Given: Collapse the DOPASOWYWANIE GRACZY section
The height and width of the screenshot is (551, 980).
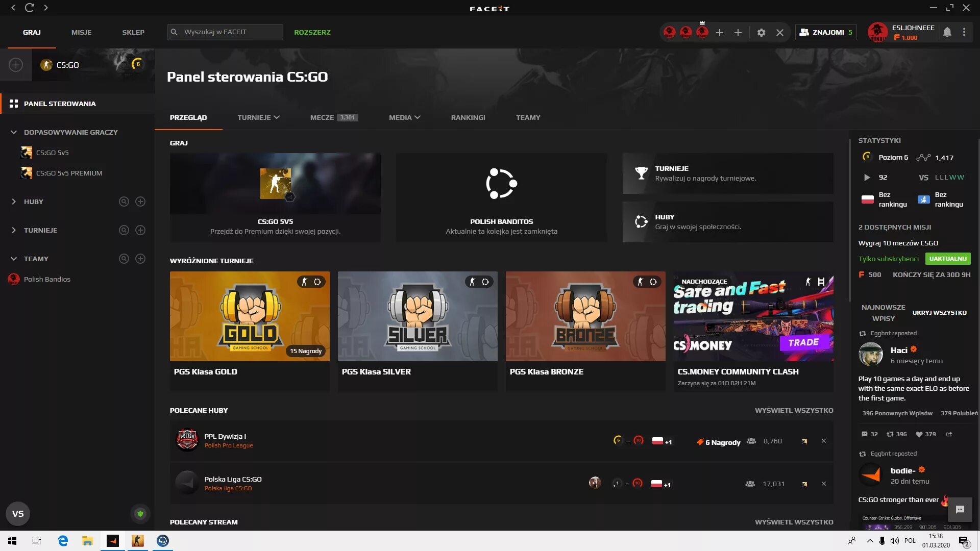Looking at the screenshot, I should [14, 132].
